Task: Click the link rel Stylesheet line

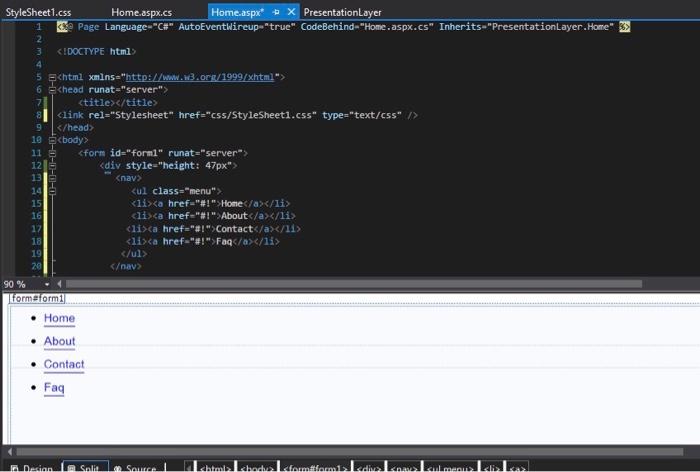Action: point(237,115)
